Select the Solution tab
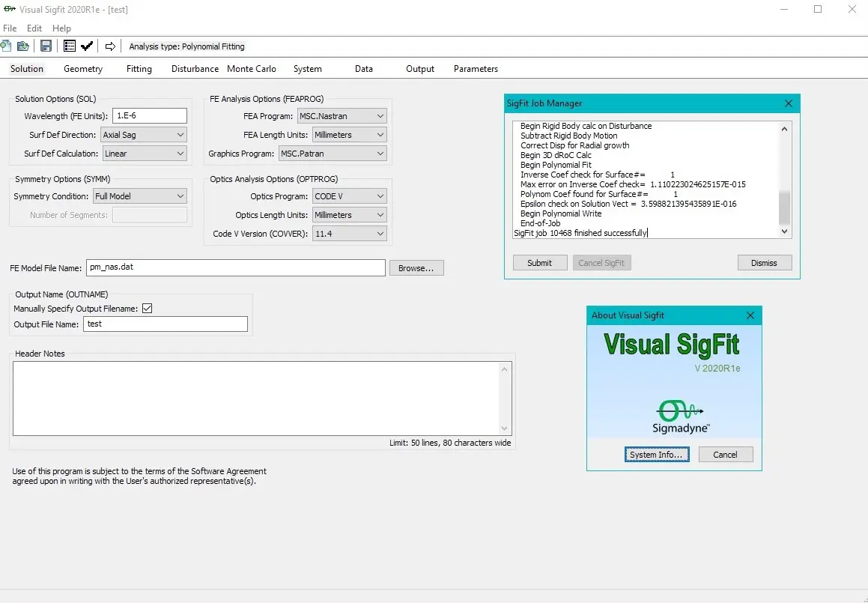 [26, 69]
